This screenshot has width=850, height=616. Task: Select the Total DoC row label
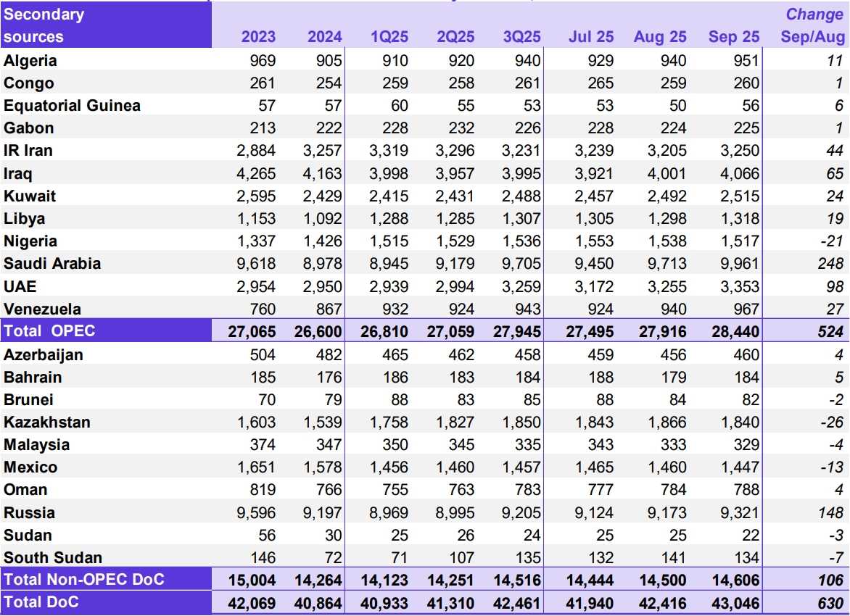(41, 602)
